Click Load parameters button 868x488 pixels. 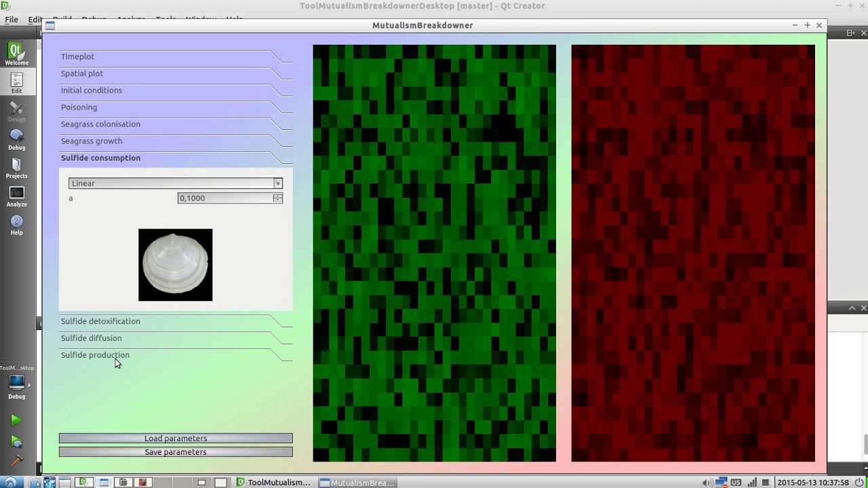(x=176, y=439)
